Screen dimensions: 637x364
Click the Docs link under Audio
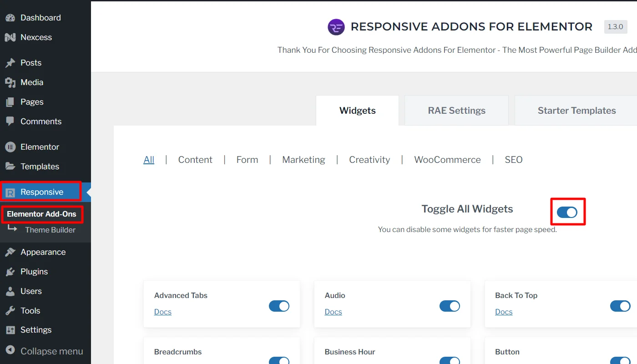pos(333,312)
